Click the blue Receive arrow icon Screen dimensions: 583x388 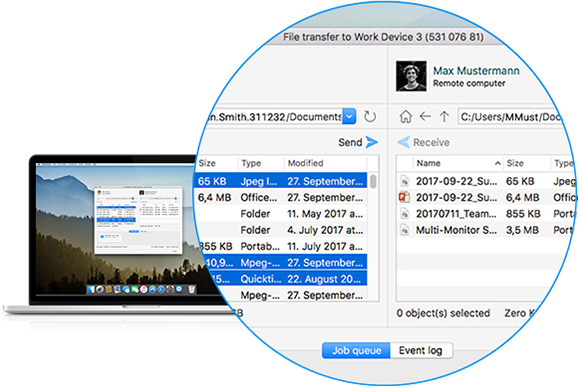coord(404,142)
